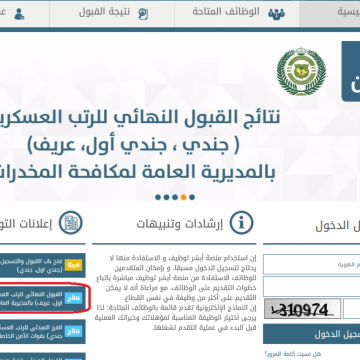Open the preliminary screening (الفرز المبدئي) results announcement
This screenshot has height=360, width=360.
tap(43, 332)
